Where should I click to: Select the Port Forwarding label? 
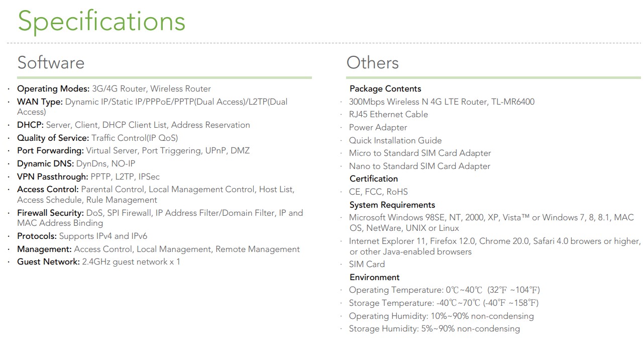click(x=50, y=151)
